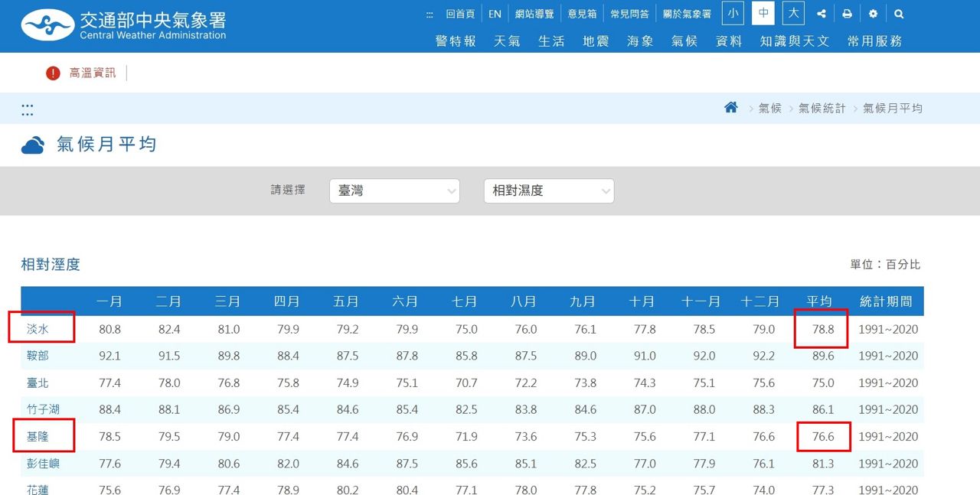980x495 pixels.
Task: Select 臺北 July value 70.7
Action: point(465,383)
